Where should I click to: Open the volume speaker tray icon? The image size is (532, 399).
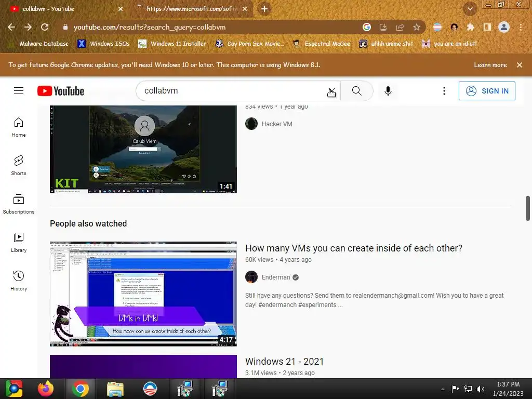pos(481,389)
